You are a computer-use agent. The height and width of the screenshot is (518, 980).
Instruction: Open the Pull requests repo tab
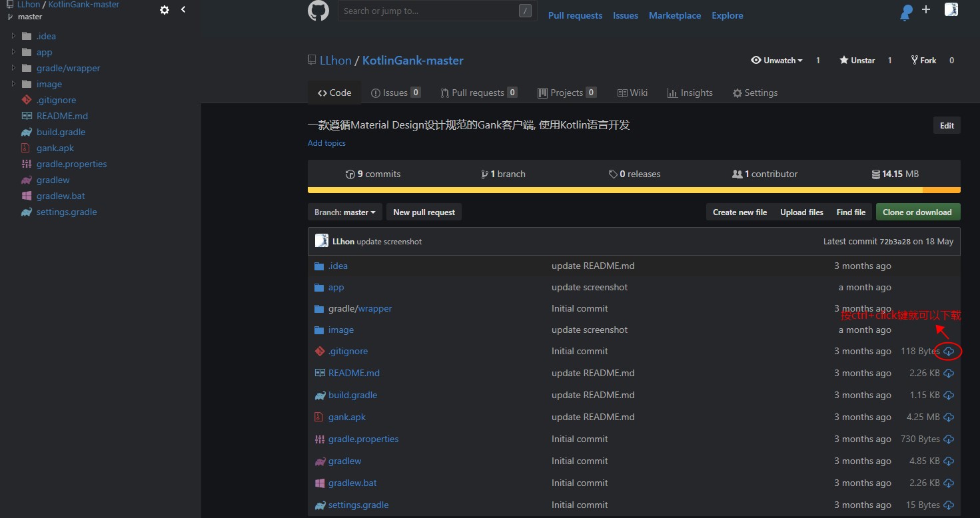pyautogui.click(x=479, y=93)
